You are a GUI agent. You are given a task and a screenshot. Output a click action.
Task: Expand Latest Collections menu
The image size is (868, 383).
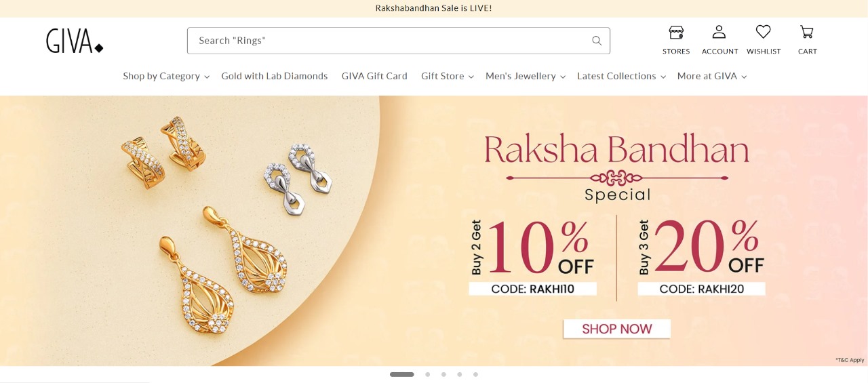tap(622, 76)
